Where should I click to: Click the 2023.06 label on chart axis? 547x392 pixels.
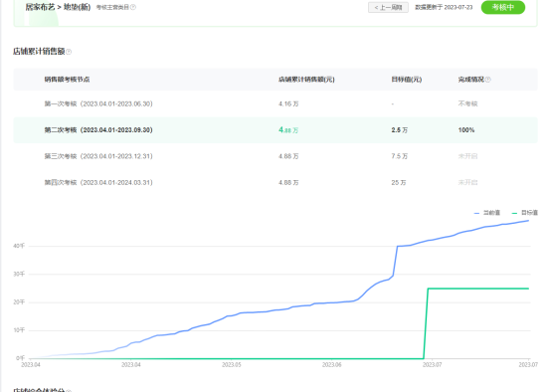point(331,365)
